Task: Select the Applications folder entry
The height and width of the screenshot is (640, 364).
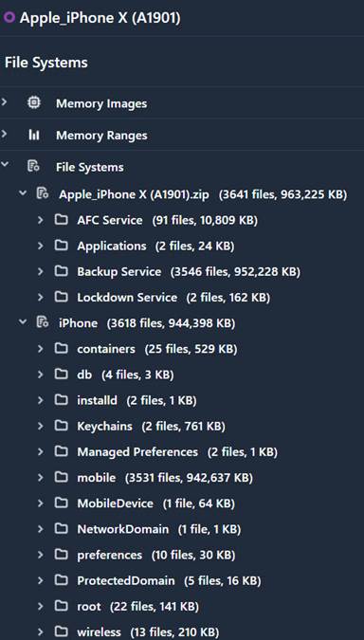Action: [112, 247]
